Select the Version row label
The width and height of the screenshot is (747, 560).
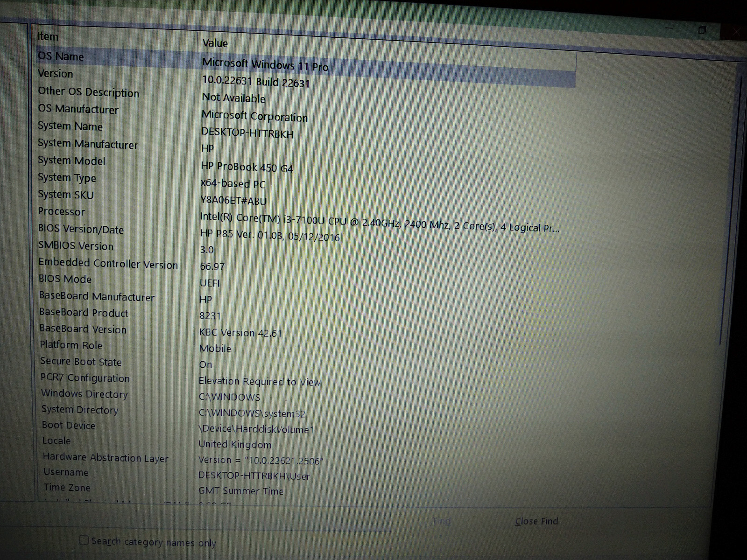[x=56, y=74]
